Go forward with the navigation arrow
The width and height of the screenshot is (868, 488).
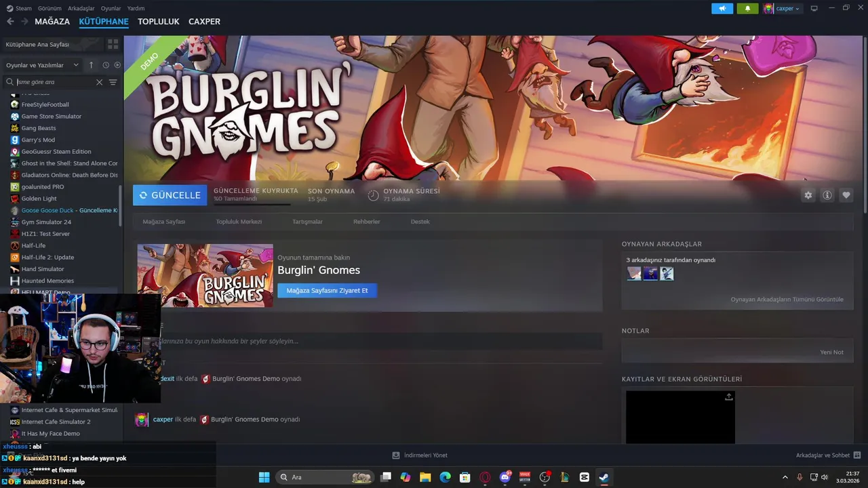pyautogui.click(x=25, y=22)
